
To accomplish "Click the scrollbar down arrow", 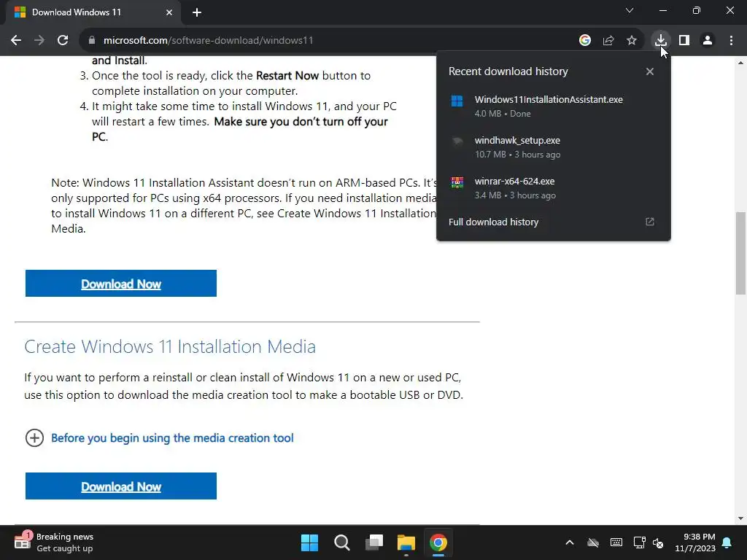I will 740,518.
